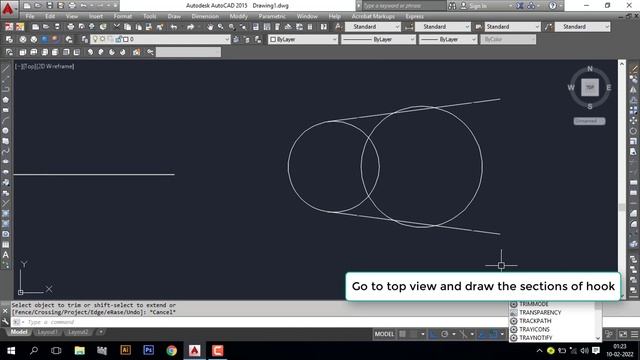
Task: Select the Pan hand tool
Action: pyautogui.click(x=210, y=27)
